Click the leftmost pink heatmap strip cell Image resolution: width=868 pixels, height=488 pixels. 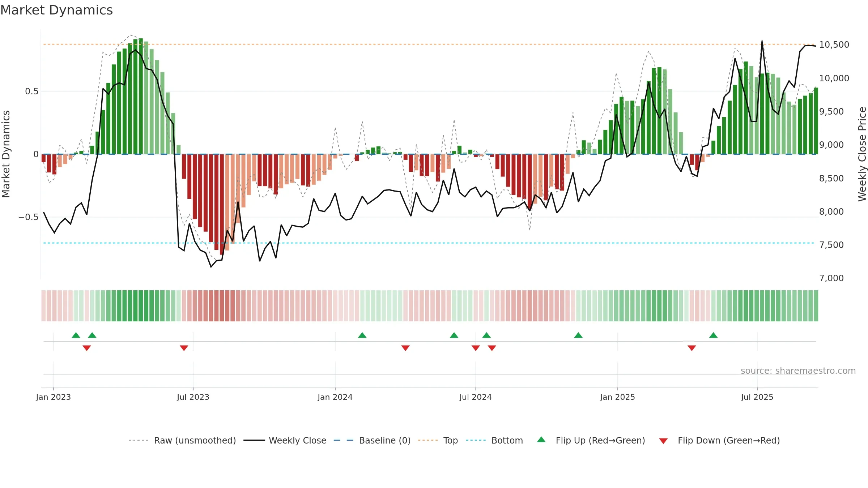click(x=43, y=306)
